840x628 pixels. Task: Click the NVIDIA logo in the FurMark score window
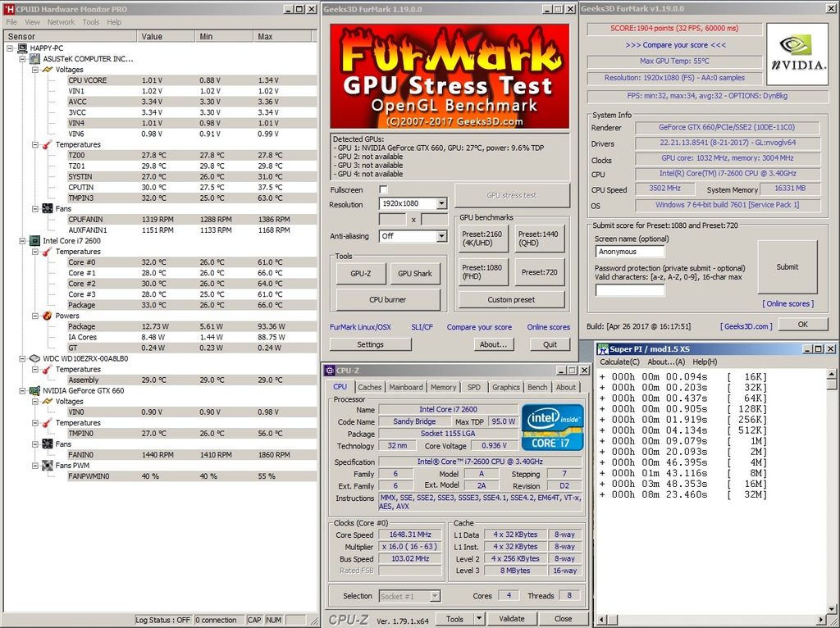[797, 53]
